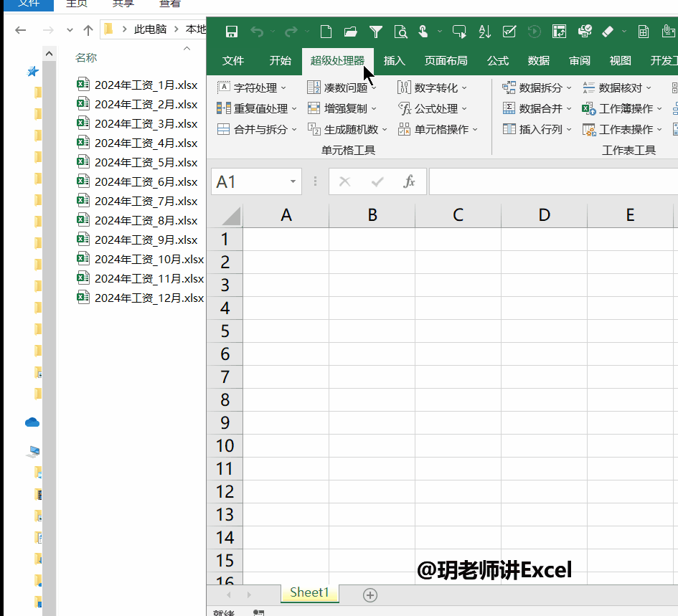Click the printer with checkmark icon
678x616 pixels.
click(585, 32)
